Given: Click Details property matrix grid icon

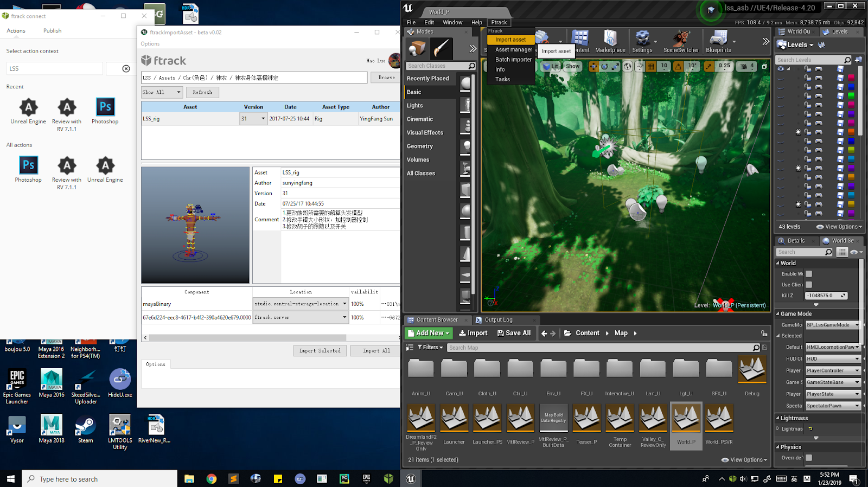Looking at the screenshot, I should pos(842,252).
